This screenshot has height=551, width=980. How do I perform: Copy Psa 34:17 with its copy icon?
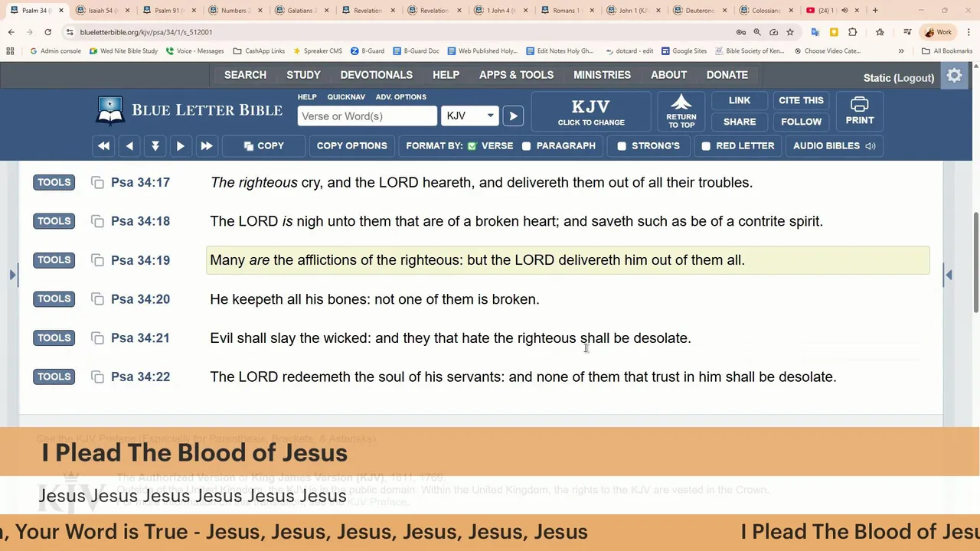[x=97, y=182]
